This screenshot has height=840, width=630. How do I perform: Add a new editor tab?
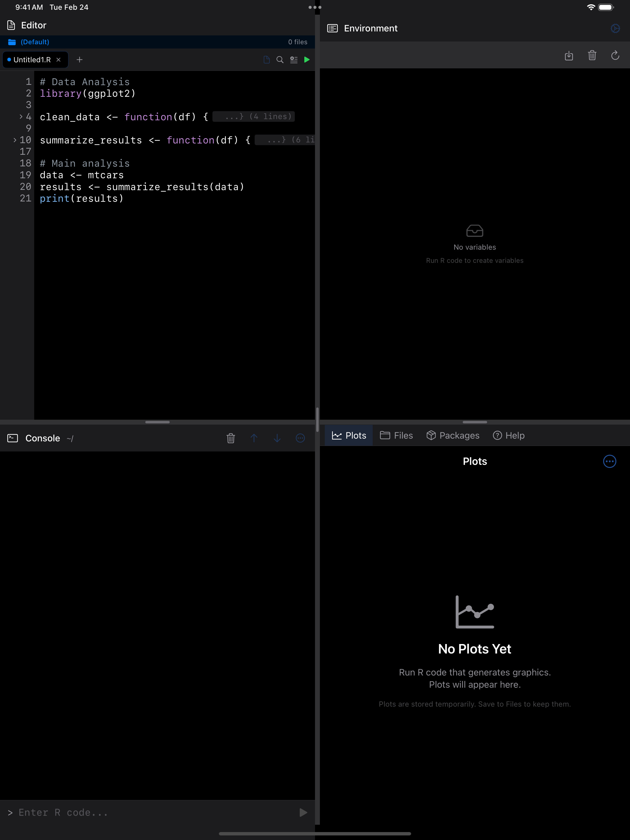click(x=80, y=60)
